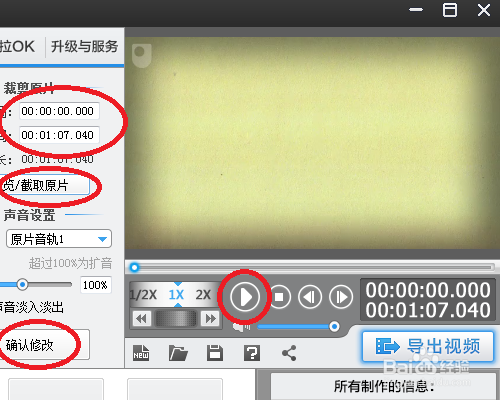The width and height of the screenshot is (500, 400).
Task: Select 1/2X playback speed
Action: [x=143, y=295]
